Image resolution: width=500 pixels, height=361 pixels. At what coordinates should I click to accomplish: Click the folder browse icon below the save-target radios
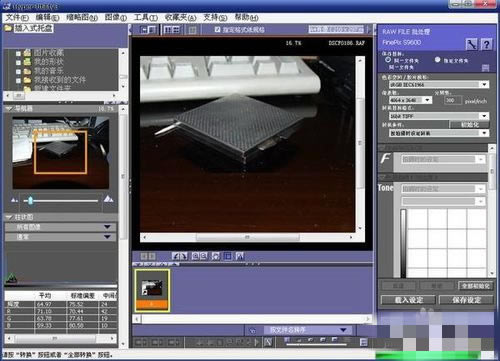(x=485, y=68)
